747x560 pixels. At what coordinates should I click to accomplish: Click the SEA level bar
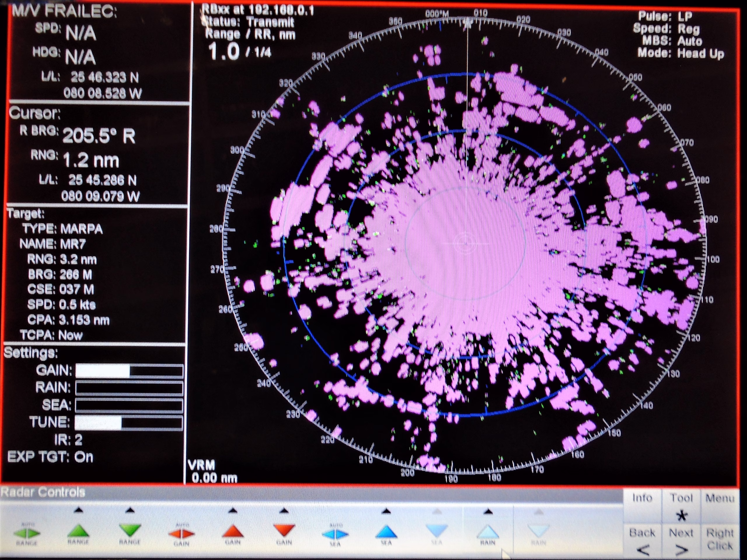129,405
